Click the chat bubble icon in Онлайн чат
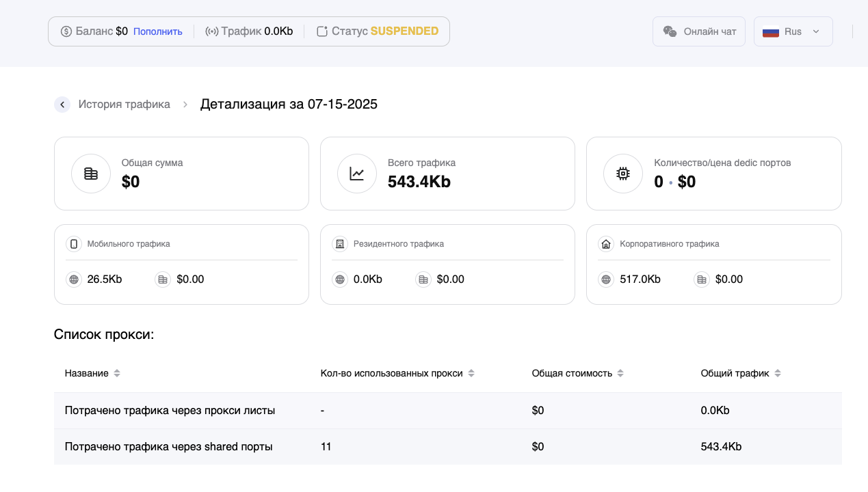 point(670,31)
